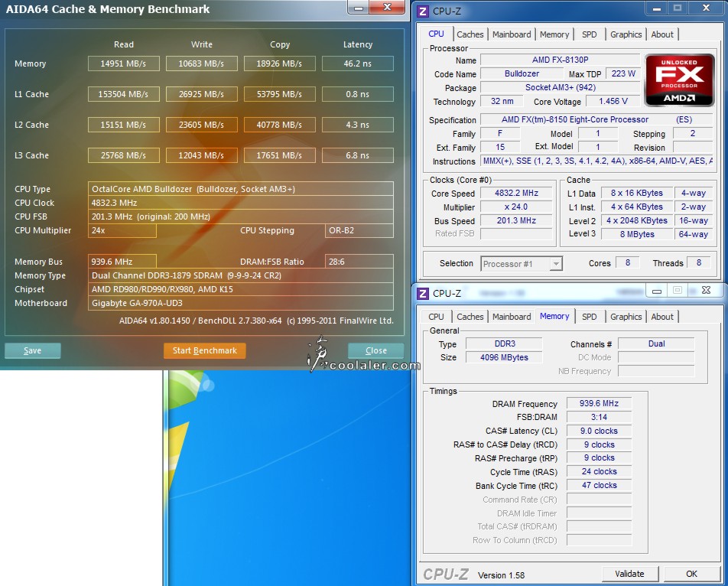
Task: Close AIDA64 window with title bar X
Action: tap(387, 8)
